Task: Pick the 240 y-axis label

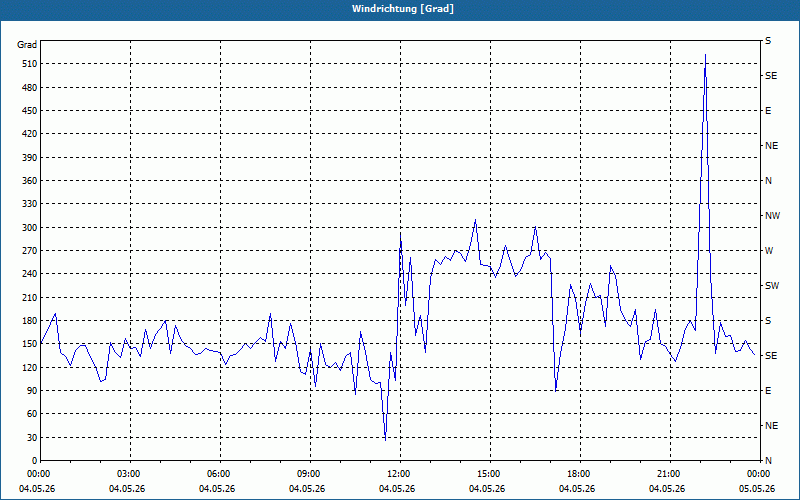Action: [x=29, y=273]
